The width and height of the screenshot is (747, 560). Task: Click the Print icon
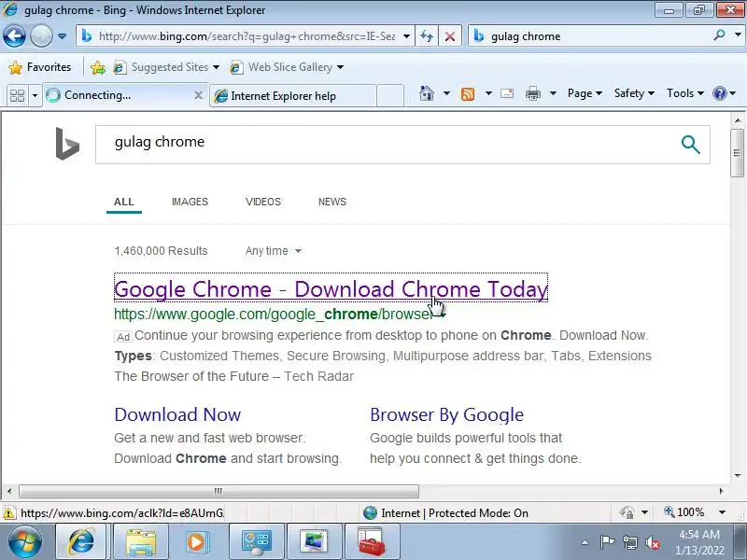point(532,93)
